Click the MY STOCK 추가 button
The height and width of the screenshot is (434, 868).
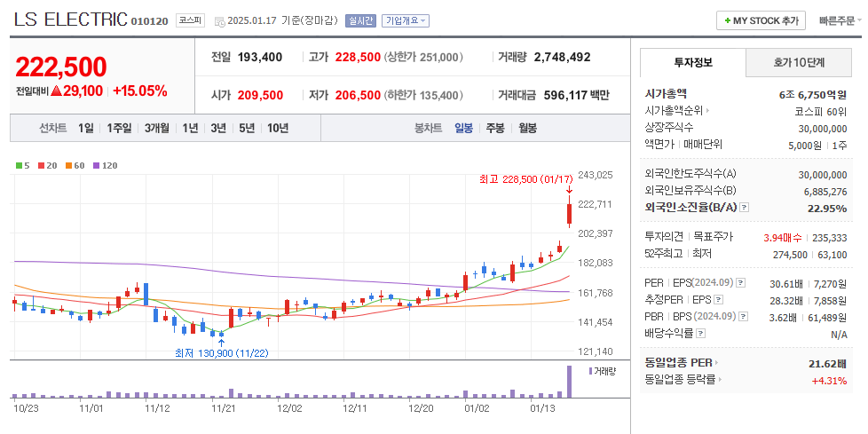[x=761, y=21]
